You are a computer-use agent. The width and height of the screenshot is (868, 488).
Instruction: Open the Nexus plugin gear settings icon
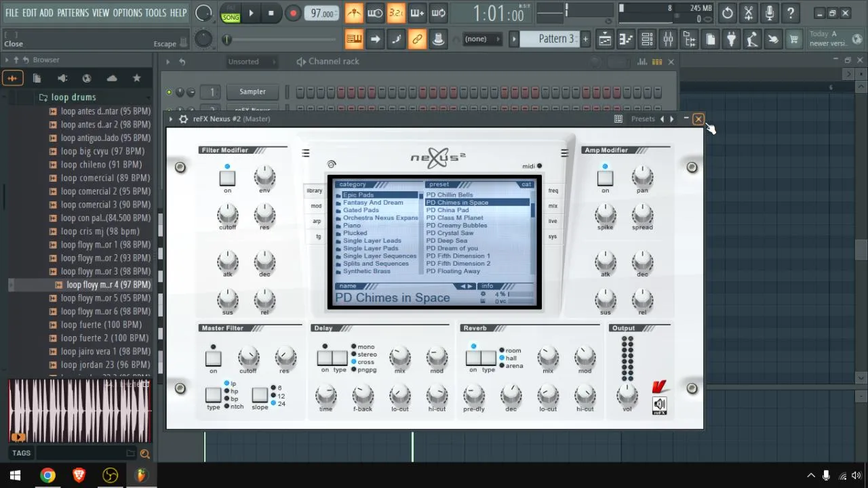point(183,119)
